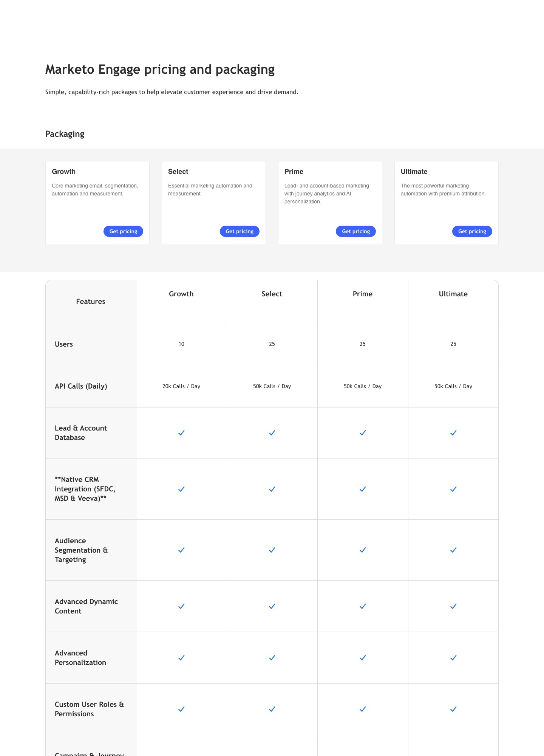The width and height of the screenshot is (544, 756).
Task: Click the Select checkmark for Advanced Personalization
Action: pyautogui.click(x=272, y=658)
